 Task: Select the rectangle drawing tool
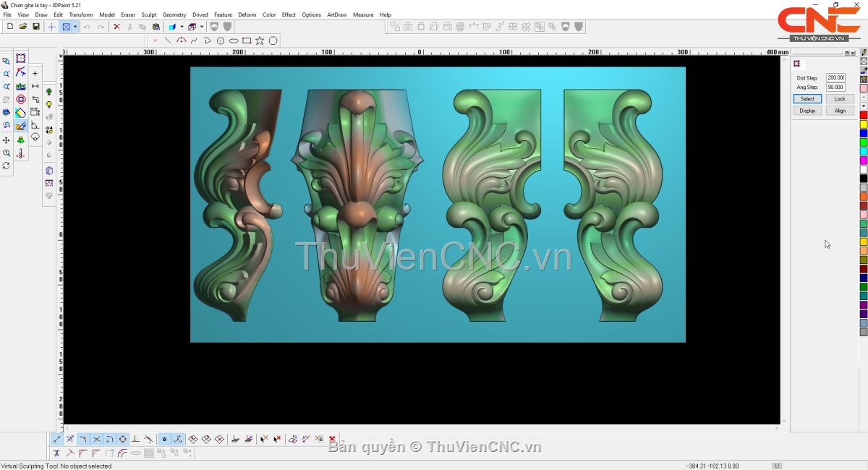[247, 41]
